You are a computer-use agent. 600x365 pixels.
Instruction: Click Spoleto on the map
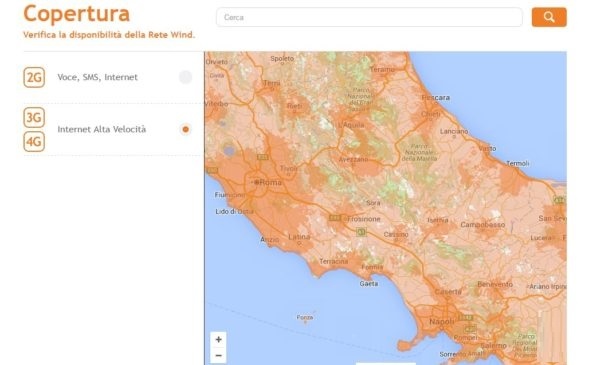282,59
